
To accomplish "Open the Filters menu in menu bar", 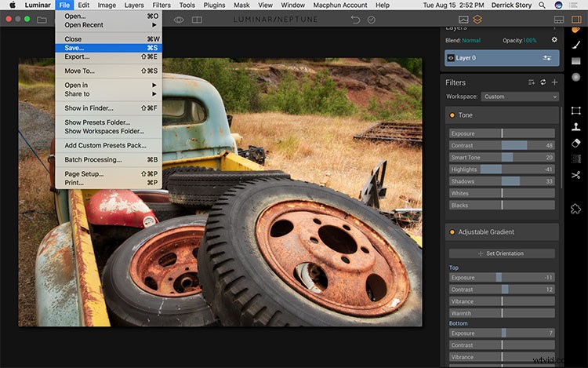I will [162, 5].
